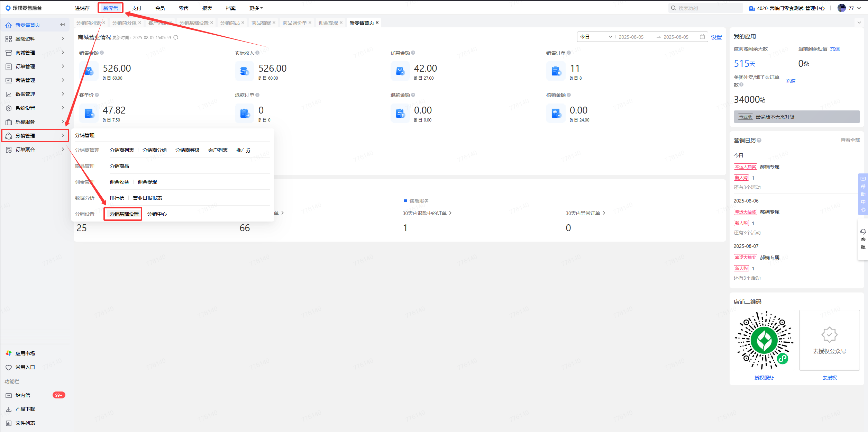Click the help icon beside 营销日历
The image size is (868, 432).
[759, 140]
